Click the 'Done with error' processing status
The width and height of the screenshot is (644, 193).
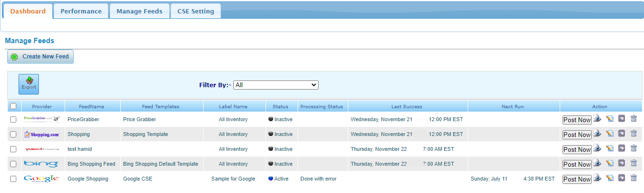click(x=319, y=179)
